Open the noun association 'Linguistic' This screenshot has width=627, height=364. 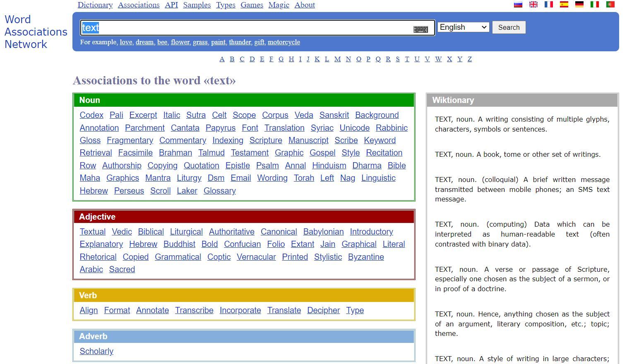pos(378,178)
